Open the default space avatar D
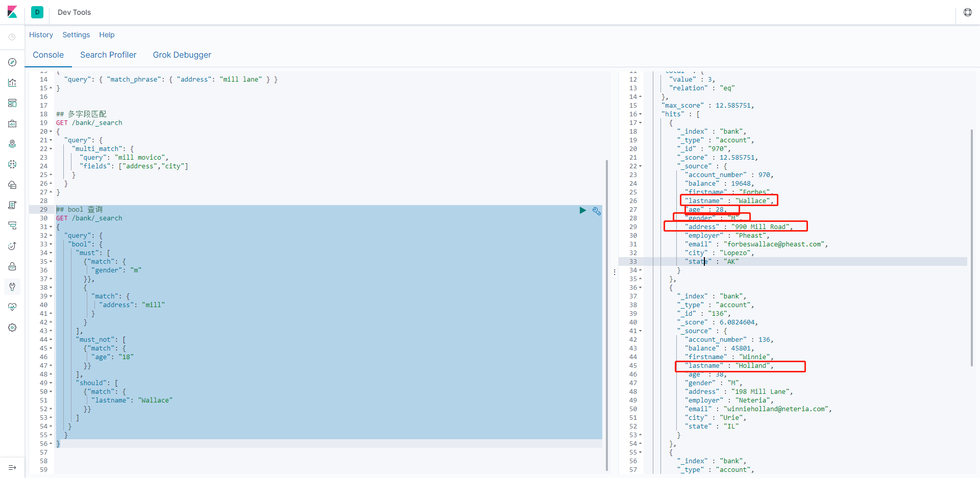This screenshot has width=980, height=478. point(37,12)
